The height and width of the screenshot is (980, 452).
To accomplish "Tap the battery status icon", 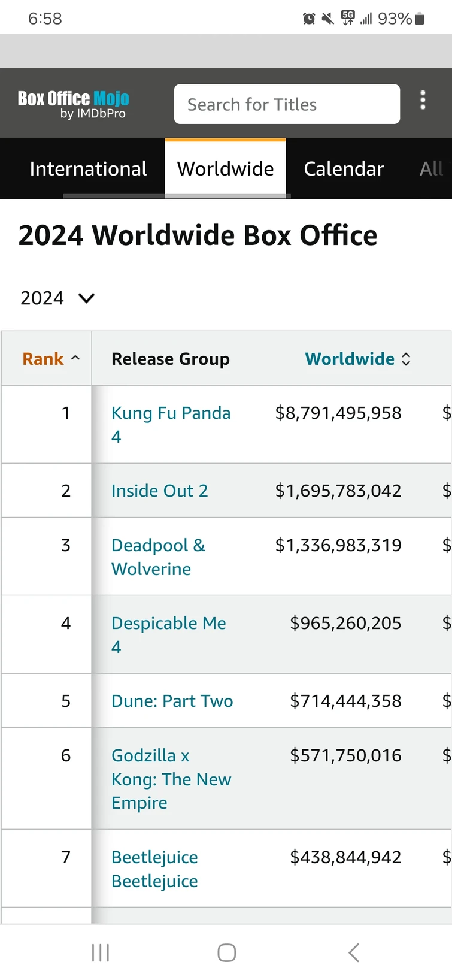I will [x=420, y=19].
